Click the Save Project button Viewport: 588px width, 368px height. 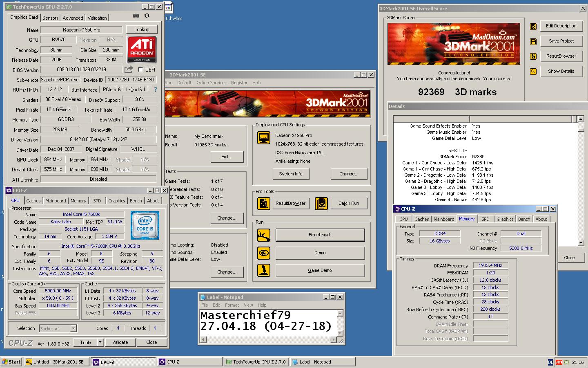(561, 41)
